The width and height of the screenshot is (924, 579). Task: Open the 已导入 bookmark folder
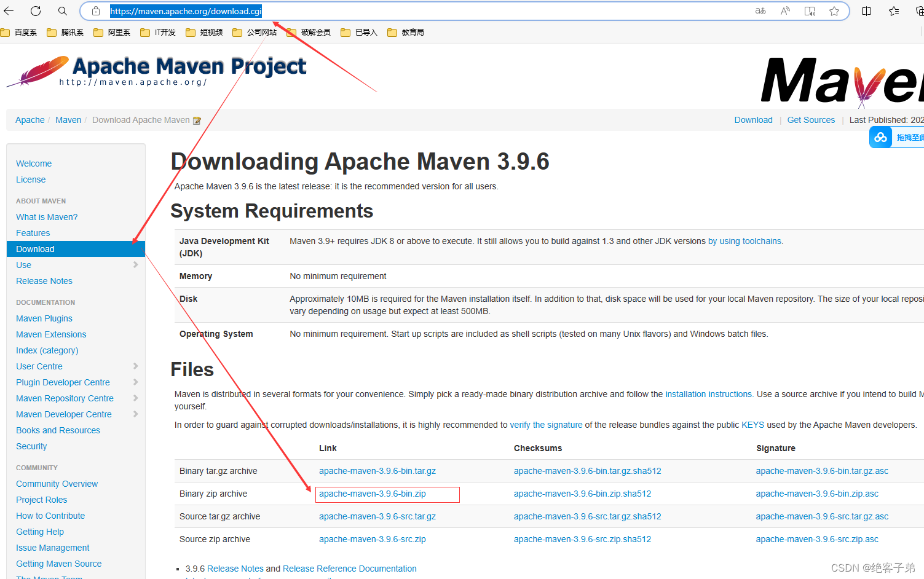pyautogui.click(x=359, y=33)
